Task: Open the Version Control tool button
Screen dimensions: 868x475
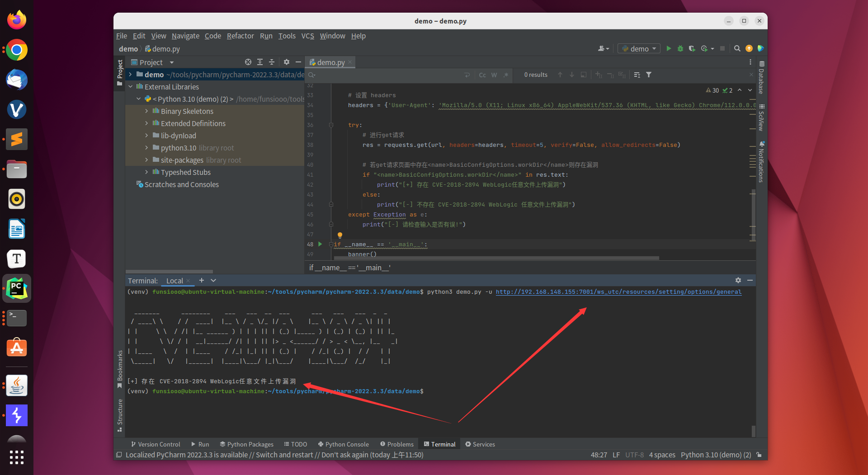Action: [x=156, y=444]
